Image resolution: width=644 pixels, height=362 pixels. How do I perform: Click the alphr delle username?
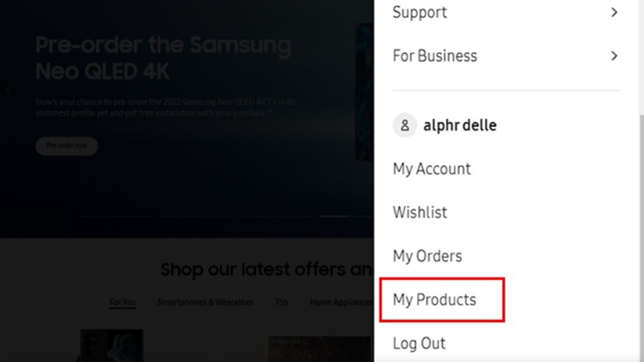(459, 125)
